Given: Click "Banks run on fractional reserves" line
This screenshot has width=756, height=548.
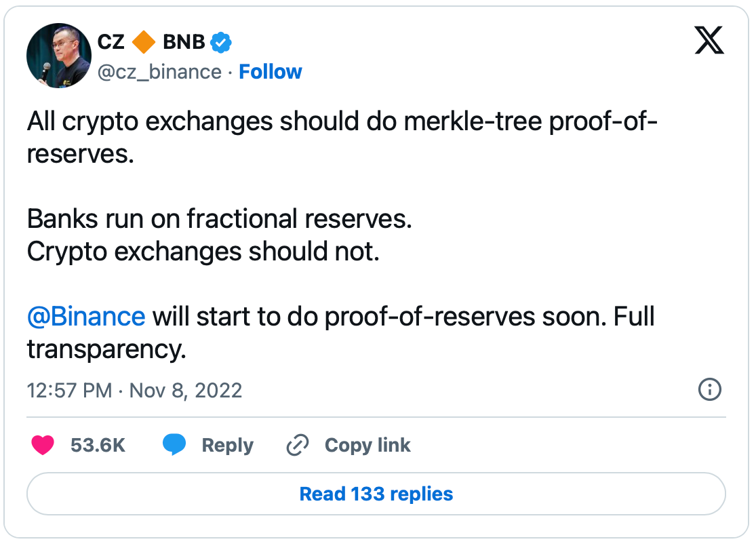Looking at the screenshot, I should [x=219, y=219].
